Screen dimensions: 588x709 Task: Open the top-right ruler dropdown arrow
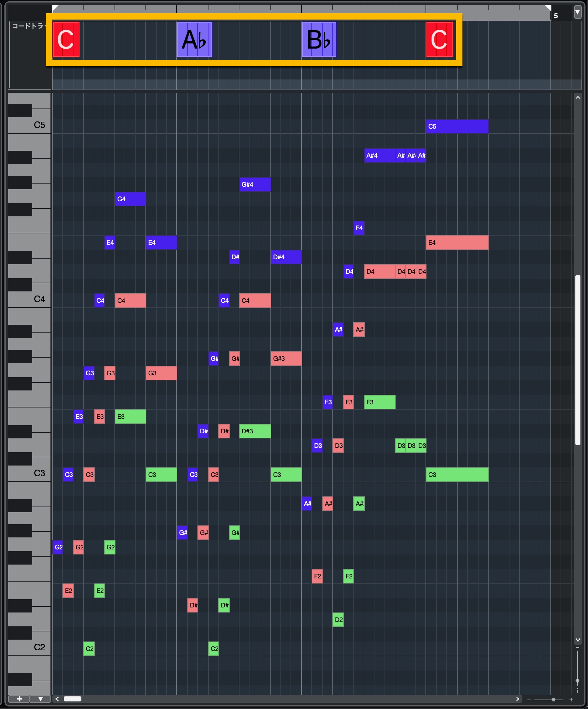[578, 13]
